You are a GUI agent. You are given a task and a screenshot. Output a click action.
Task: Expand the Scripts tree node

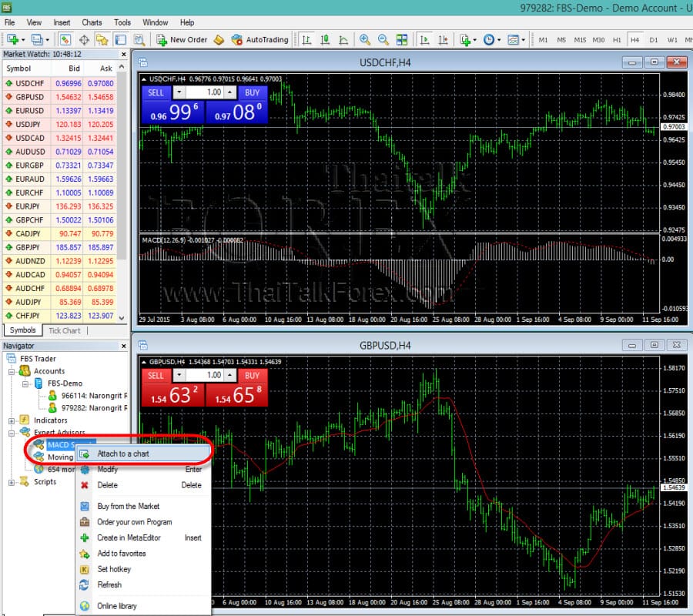click(12, 482)
